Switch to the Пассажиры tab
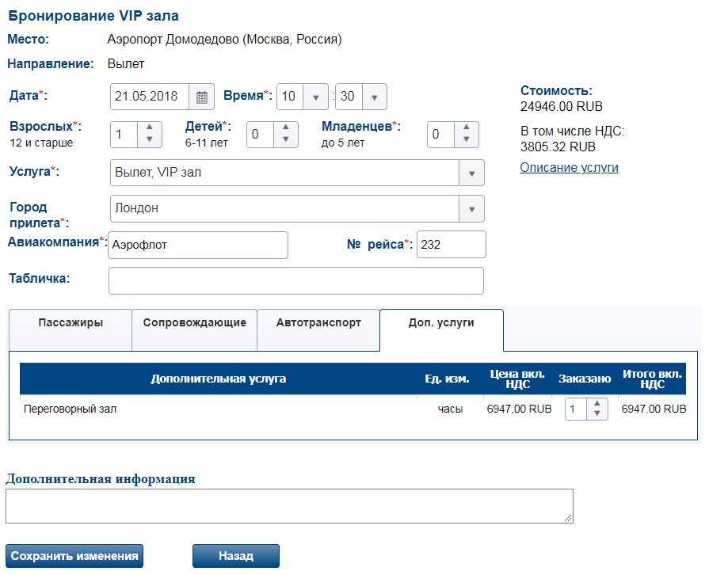Viewport: 728px width, 575px height. point(71,323)
